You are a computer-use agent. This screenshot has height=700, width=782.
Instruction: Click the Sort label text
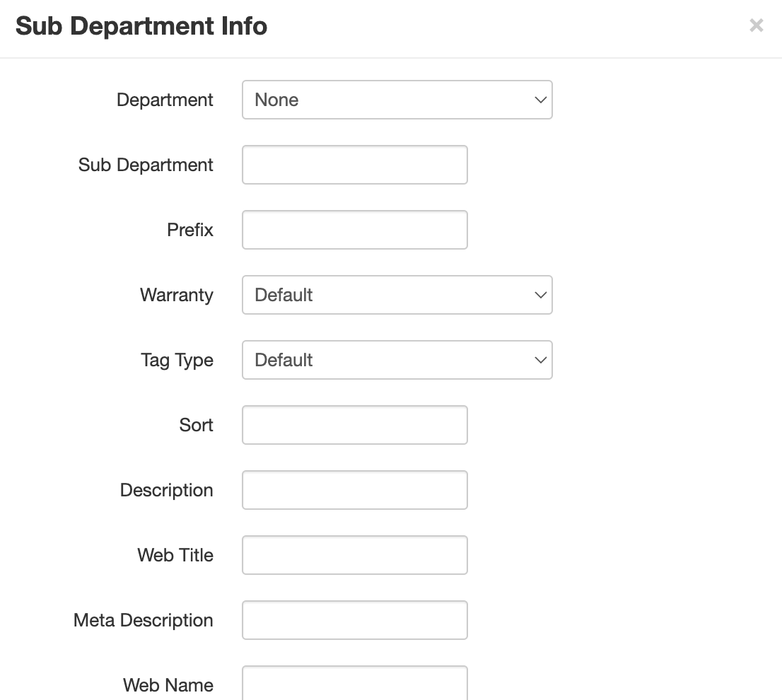click(196, 425)
